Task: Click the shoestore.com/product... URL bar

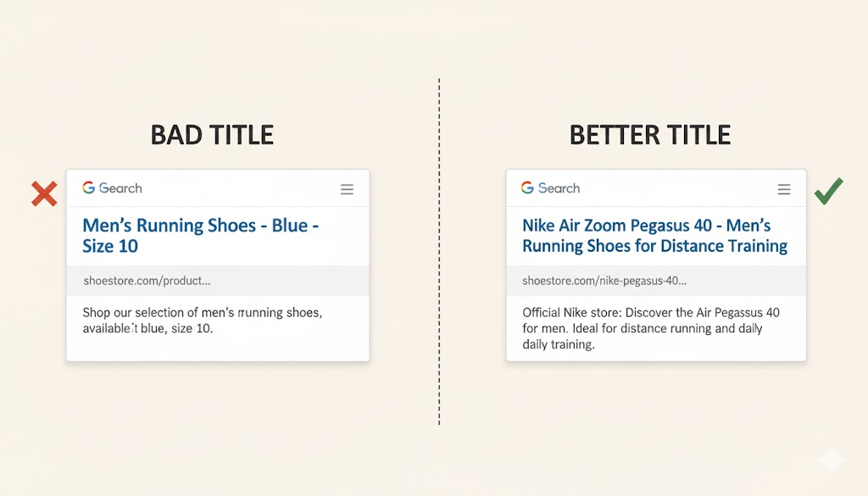Action: pyautogui.click(x=147, y=281)
